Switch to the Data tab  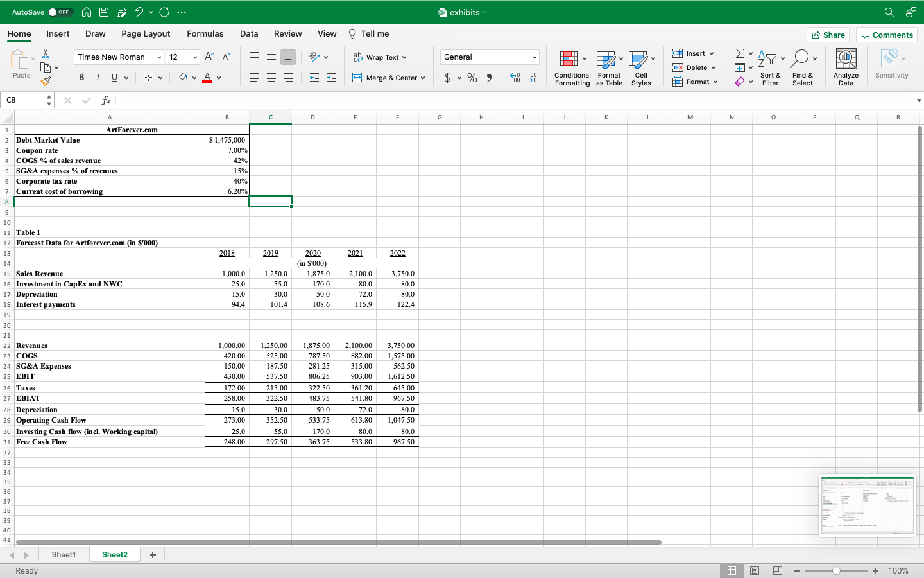pos(249,34)
